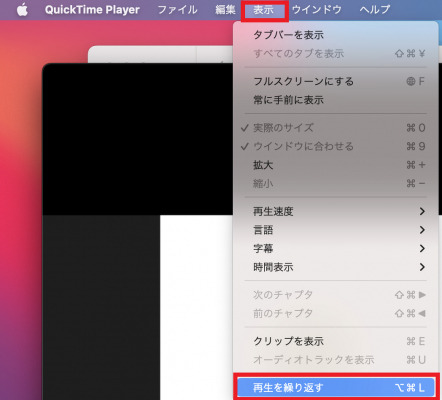This screenshot has height=400, width=442.
Task: Select 拡大 to zoom in
Action: pos(335,165)
